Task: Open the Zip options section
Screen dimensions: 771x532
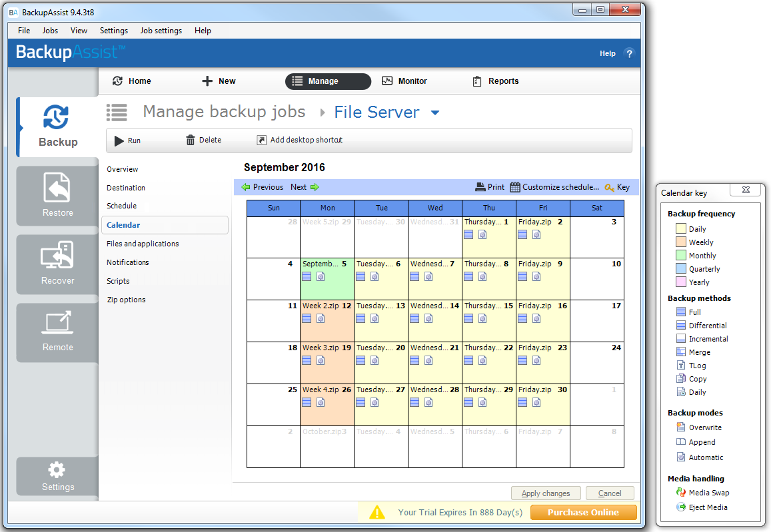Action: coord(126,300)
